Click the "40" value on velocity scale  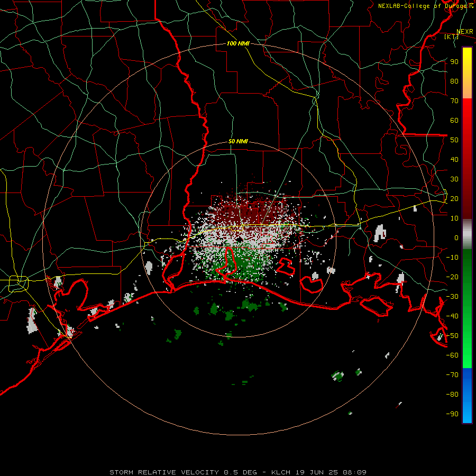(x=454, y=159)
